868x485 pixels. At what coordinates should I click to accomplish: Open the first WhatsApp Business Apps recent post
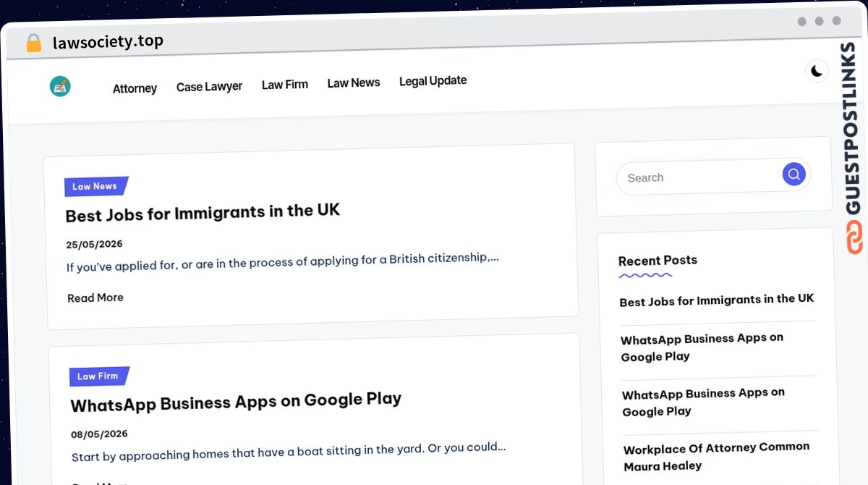[702, 347]
